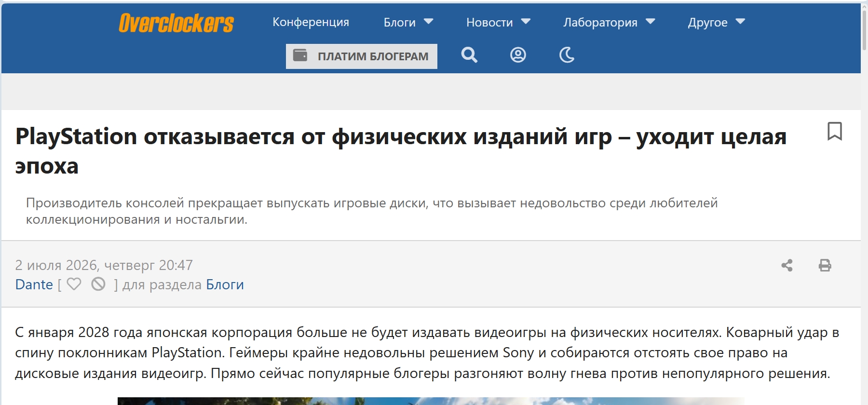The height and width of the screenshot is (405, 868).
Task: Click the article headline about PlayStation
Action: (x=401, y=151)
